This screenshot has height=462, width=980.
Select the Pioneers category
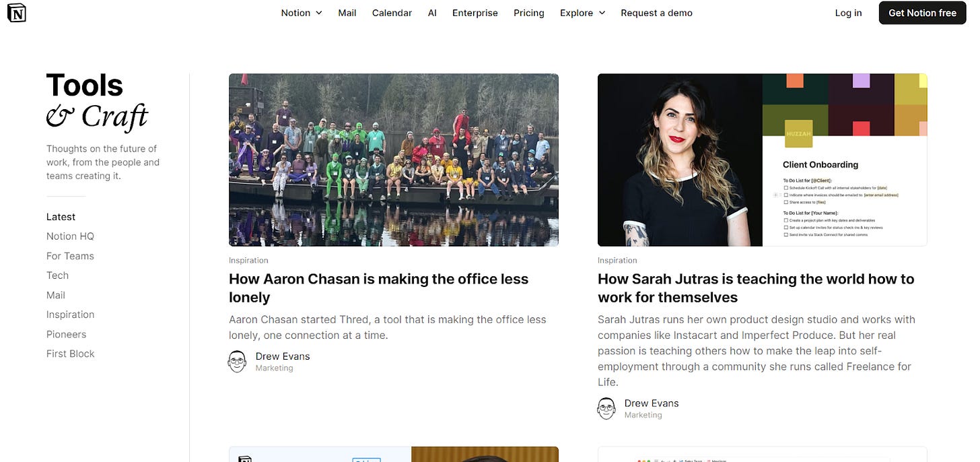click(66, 334)
